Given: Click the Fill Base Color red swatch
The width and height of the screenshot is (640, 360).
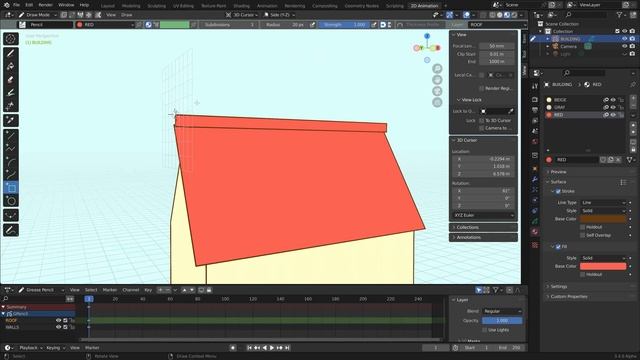Looking at the screenshot, I should 603,266.
